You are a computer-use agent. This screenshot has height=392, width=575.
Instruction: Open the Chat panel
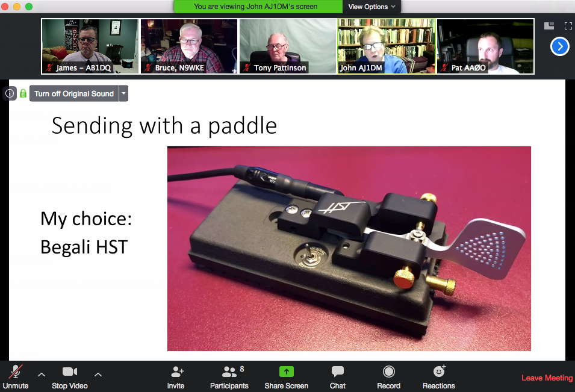click(338, 372)
